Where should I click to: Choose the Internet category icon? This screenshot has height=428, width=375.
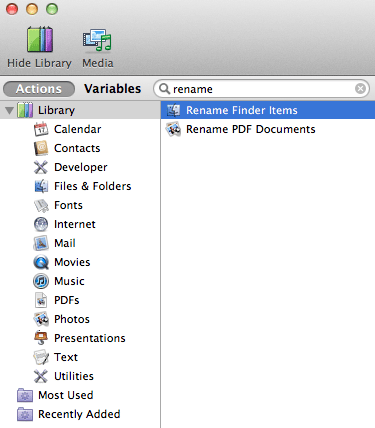click(41, 224)
